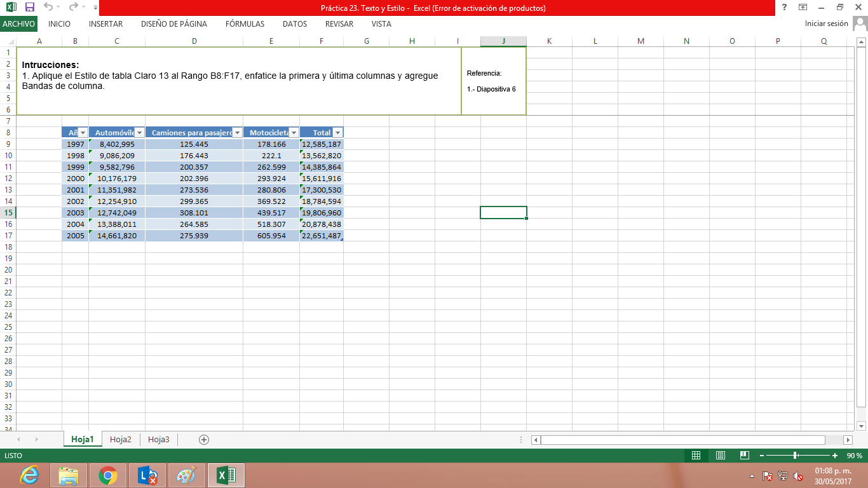Click the vertical scrollbar down arrow
This screenshot has height=488, width=868.
point(862,426)
